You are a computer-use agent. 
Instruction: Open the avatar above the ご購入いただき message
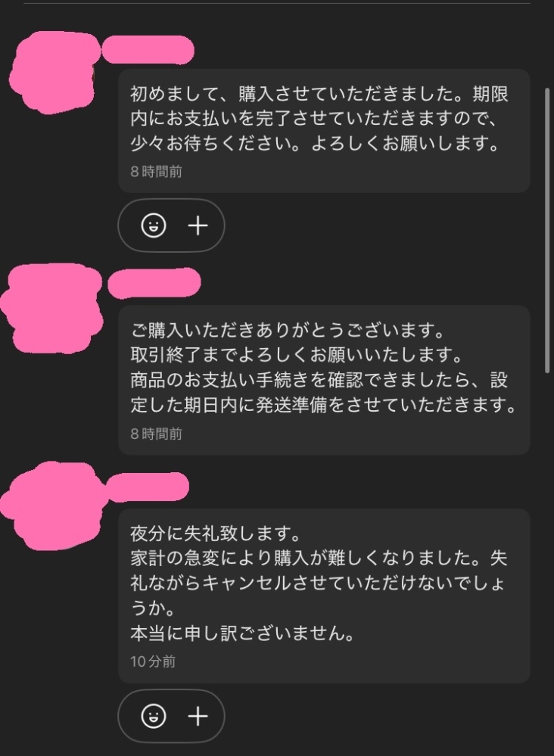(52, 307)
